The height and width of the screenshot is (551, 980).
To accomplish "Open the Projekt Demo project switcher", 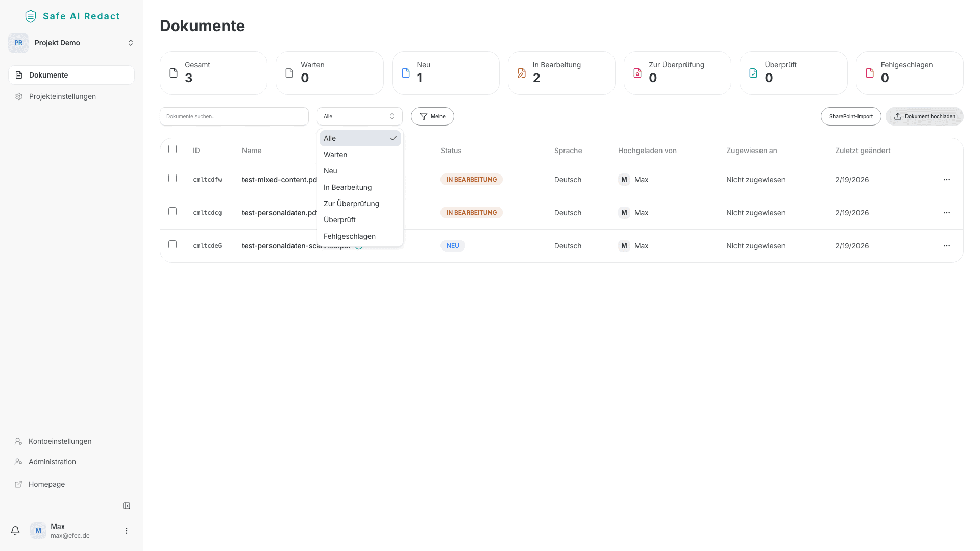I will (71, 43).
